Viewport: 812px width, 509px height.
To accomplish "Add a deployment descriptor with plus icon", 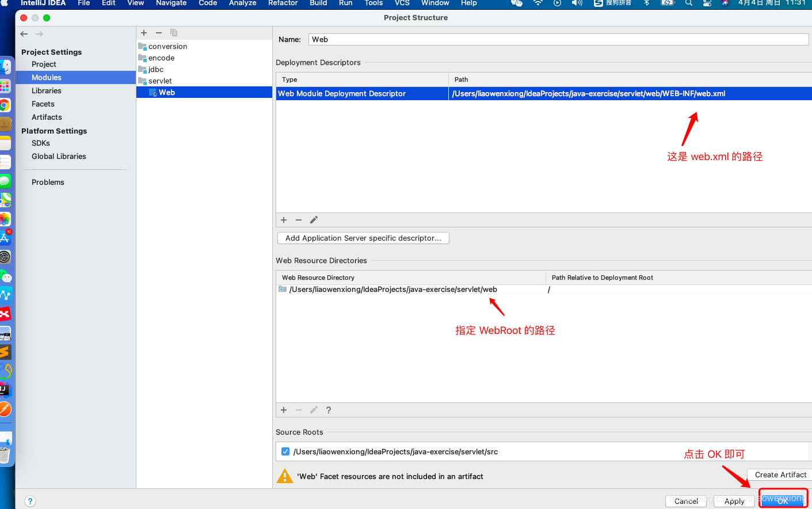I will point(284,220).
